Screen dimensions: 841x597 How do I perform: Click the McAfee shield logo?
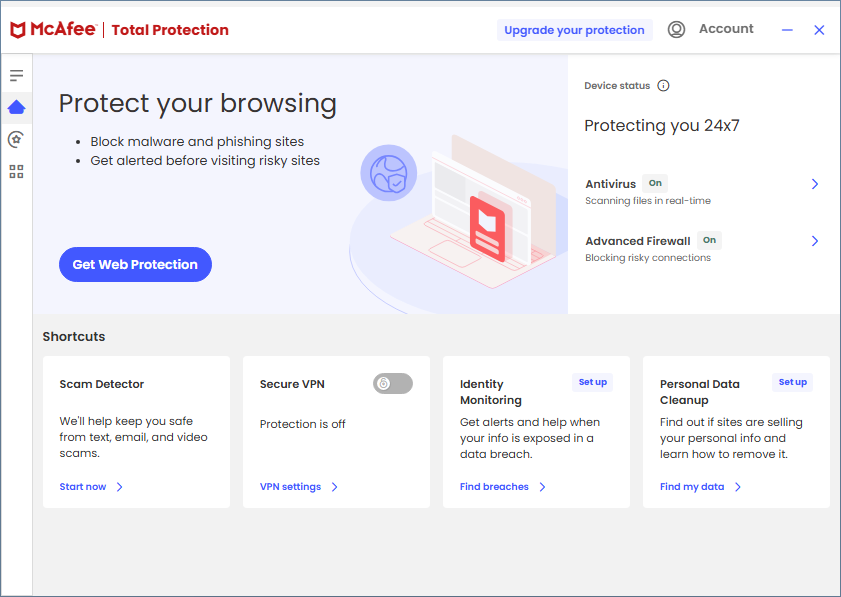point(18,30)
